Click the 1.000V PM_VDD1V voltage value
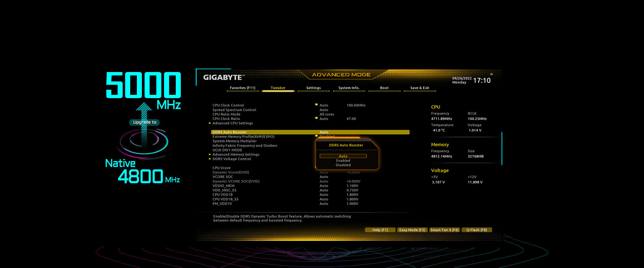 [x=353, y=204]
